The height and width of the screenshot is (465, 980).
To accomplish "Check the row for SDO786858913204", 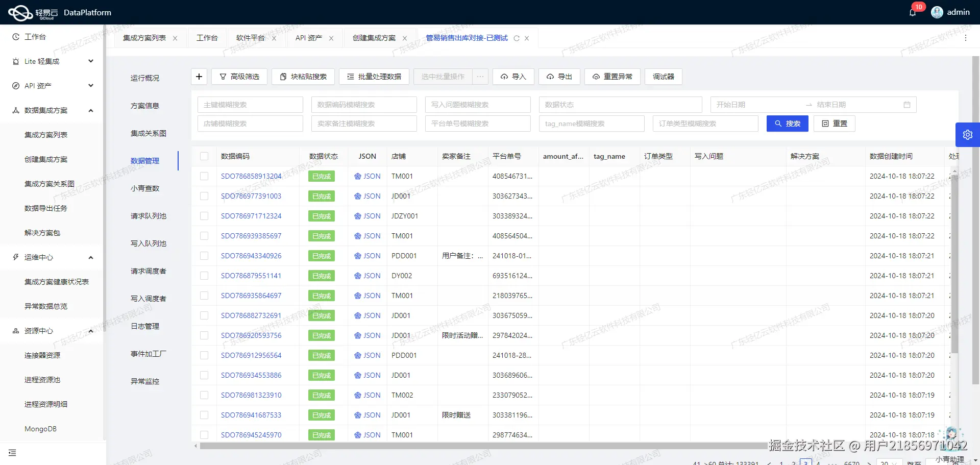I will coord(204,176).
